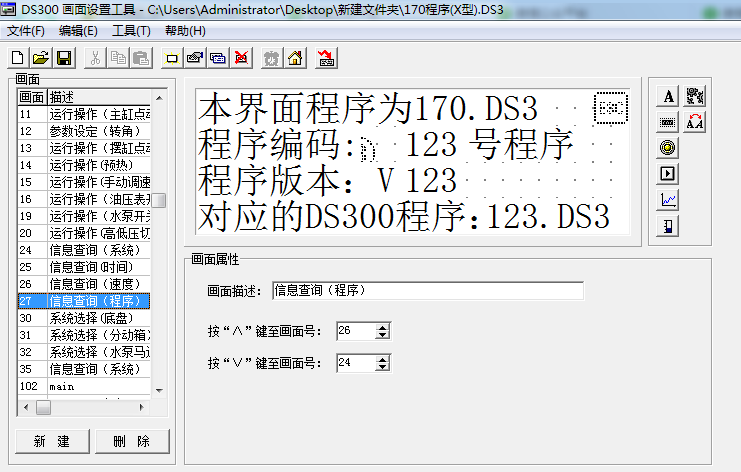Click the Paste clipboard icon

(x=141, y=58)
